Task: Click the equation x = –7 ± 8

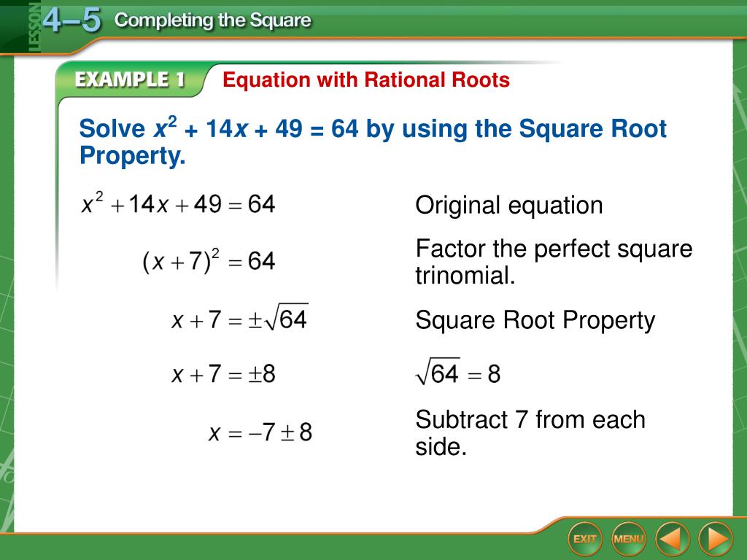Action: click(260, 432)
